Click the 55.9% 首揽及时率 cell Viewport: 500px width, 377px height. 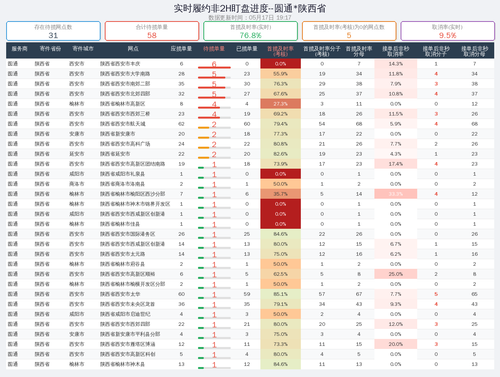pyautogui.click(x=280, y=74)
